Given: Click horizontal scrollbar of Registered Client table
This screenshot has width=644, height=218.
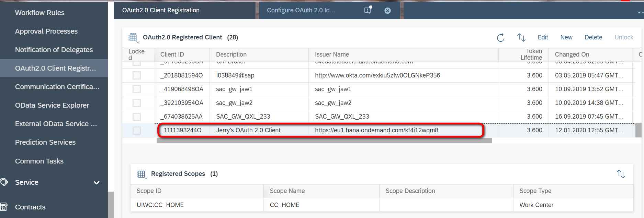Looking at the screenshot, I should [x=324, y=141].
